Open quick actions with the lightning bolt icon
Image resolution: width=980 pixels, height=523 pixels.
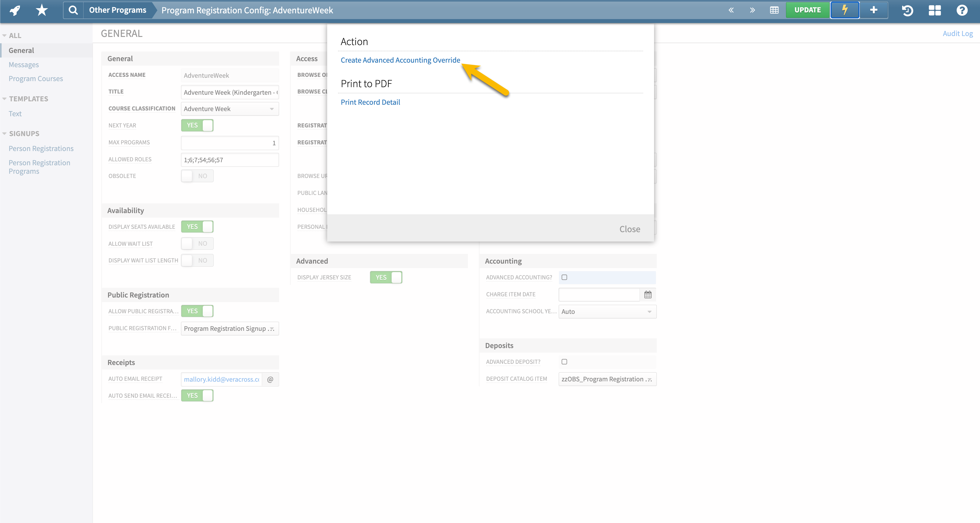pyautogui.click(x=845, y=10)
